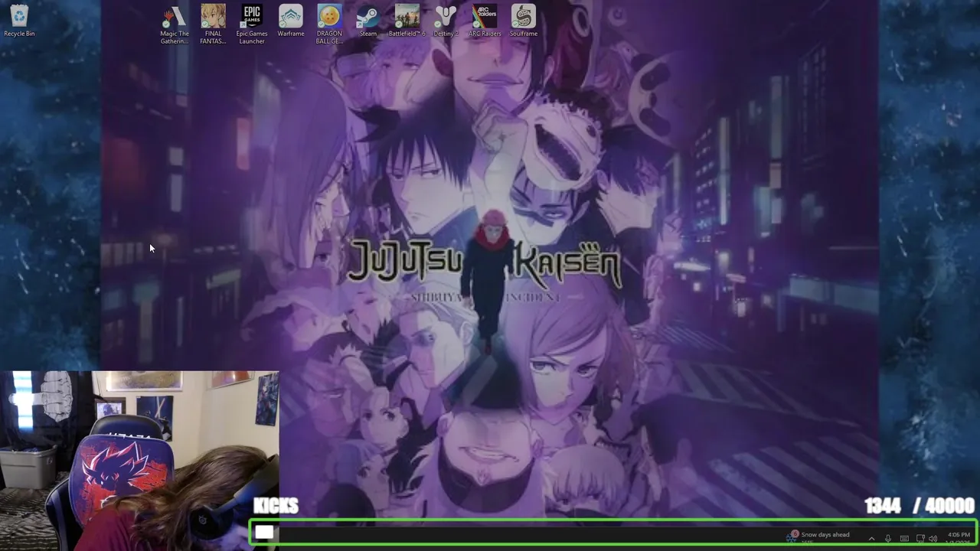Viewport: 980px width, 551px height.
Task: Select the Battlefield 6 desktop icon
Action: point(407,21)
